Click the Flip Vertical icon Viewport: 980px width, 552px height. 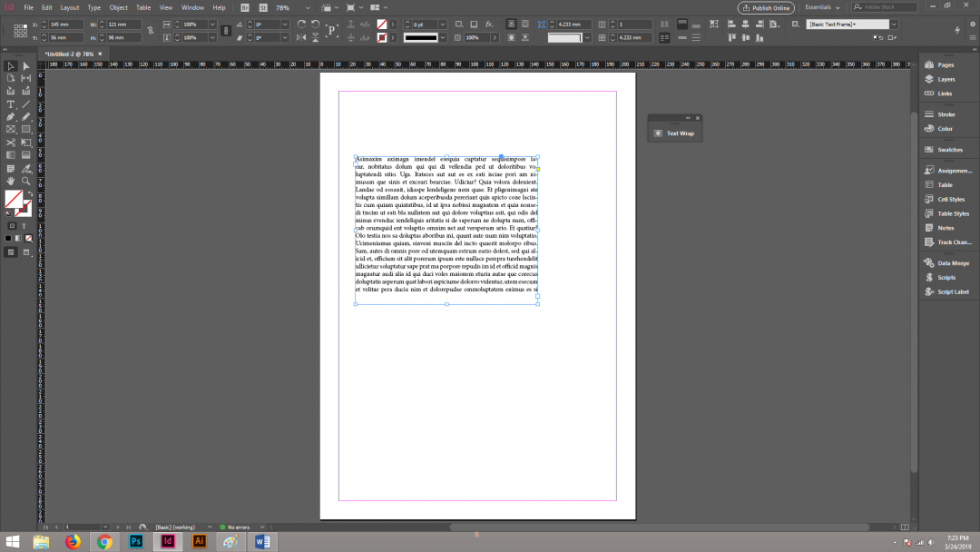coord(316,37)
